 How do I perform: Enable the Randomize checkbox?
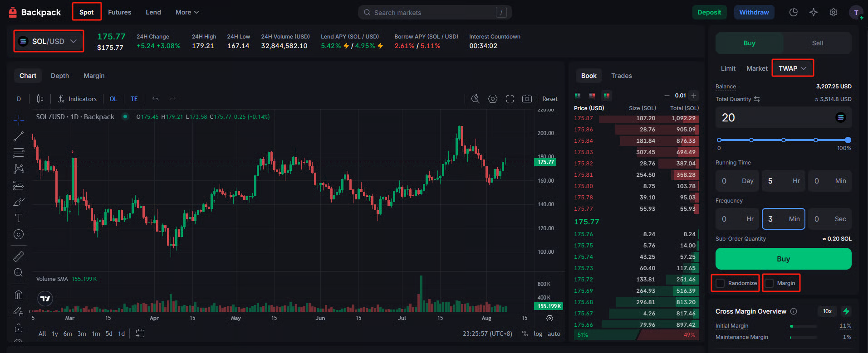(x=720, y=283)
